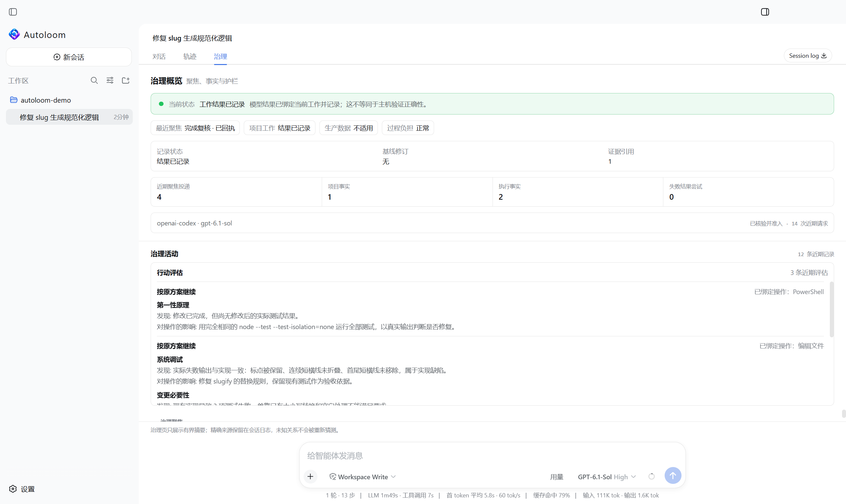Click the 项目事实 count card
This screenshot has width=846, height=504.
(407, 192)
